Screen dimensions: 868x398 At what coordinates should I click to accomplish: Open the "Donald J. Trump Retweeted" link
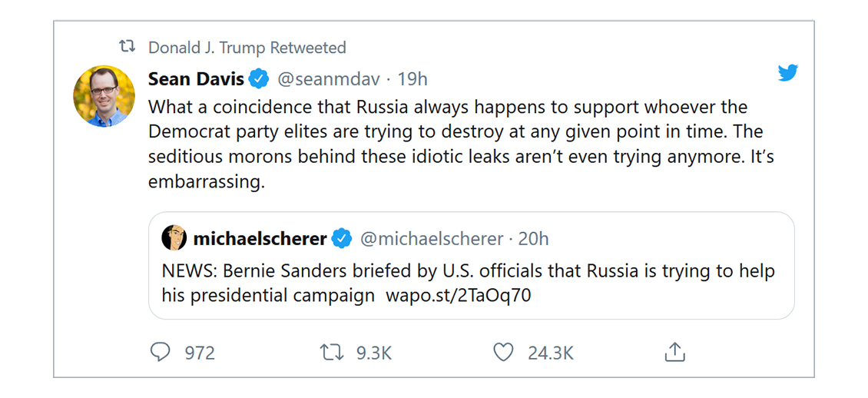coord(247,48)
